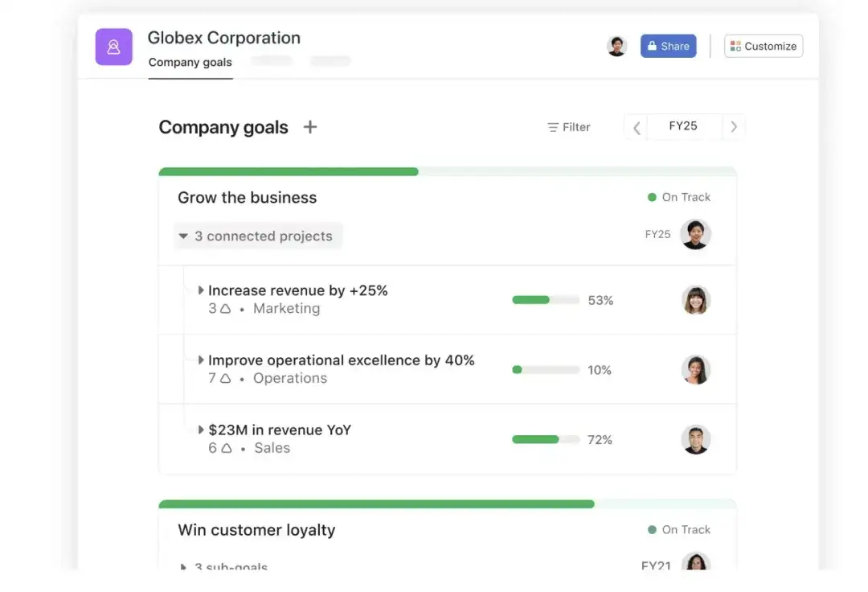The image size is (868, 592).
Task: Click the owner avatar for Grow the business
Action: [x=696, y=235]
